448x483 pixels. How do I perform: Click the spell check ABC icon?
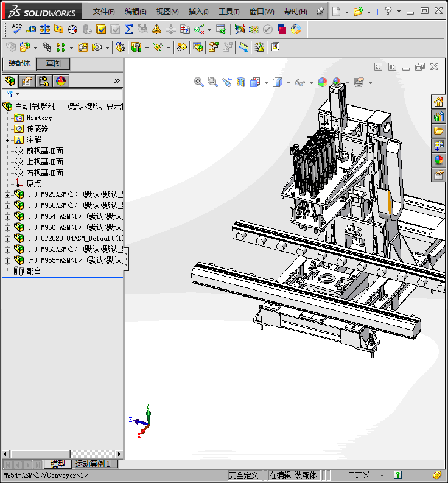16,29
